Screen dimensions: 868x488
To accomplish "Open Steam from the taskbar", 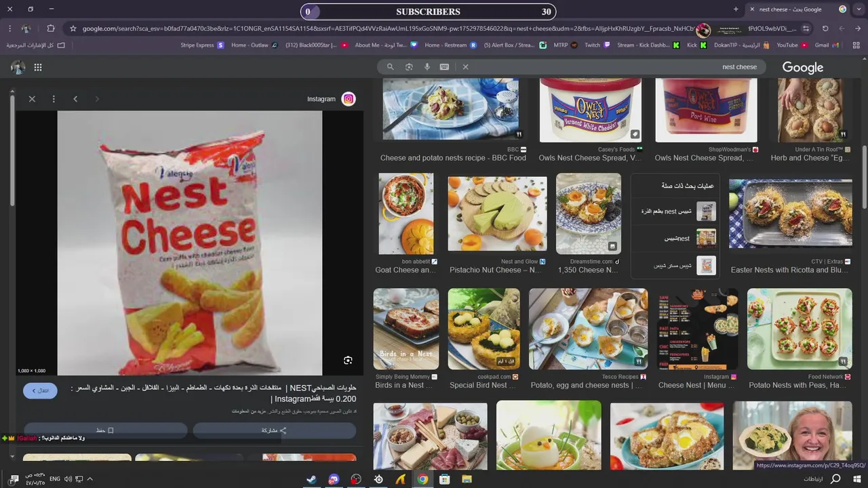I will (x=311, y=479).
